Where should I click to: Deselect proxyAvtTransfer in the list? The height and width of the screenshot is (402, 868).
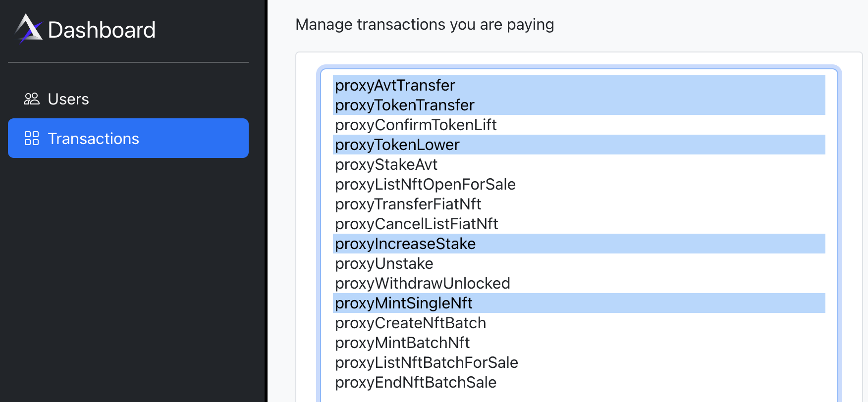(x=395, y=85)
